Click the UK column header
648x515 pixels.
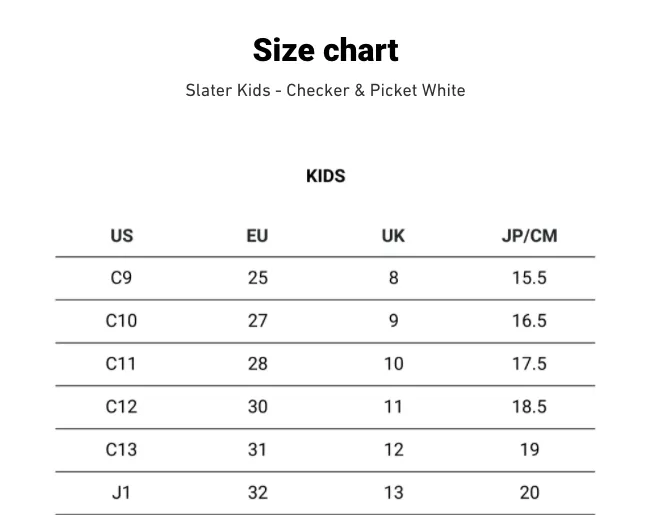tap(393, 236)
